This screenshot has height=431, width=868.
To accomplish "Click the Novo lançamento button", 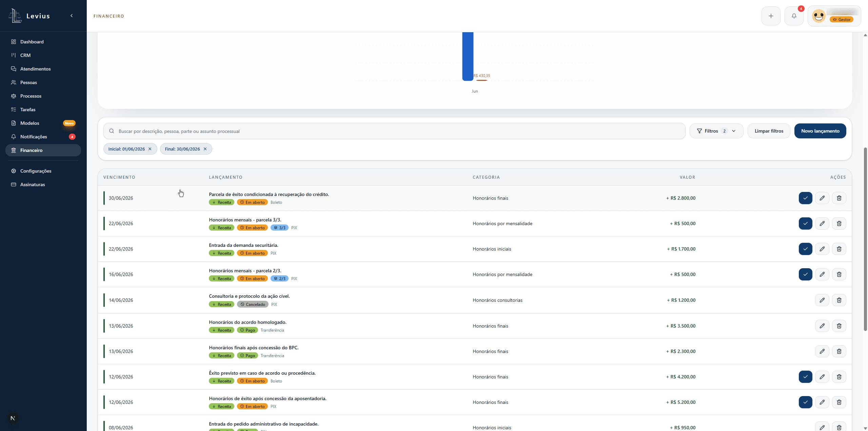I will [x=820, y=131].
